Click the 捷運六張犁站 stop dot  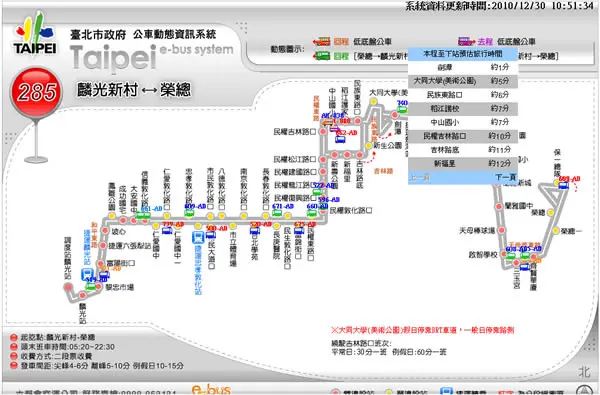(103, 245)
